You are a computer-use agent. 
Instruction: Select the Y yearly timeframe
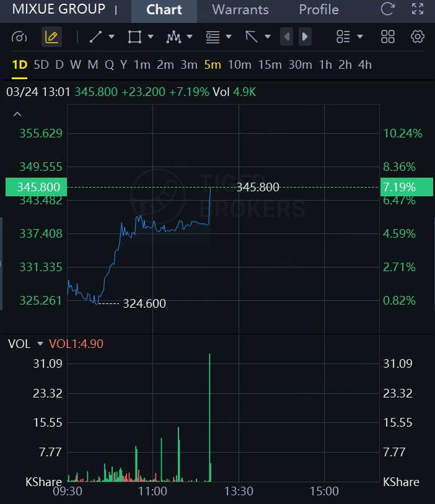(x=124, y=65)
